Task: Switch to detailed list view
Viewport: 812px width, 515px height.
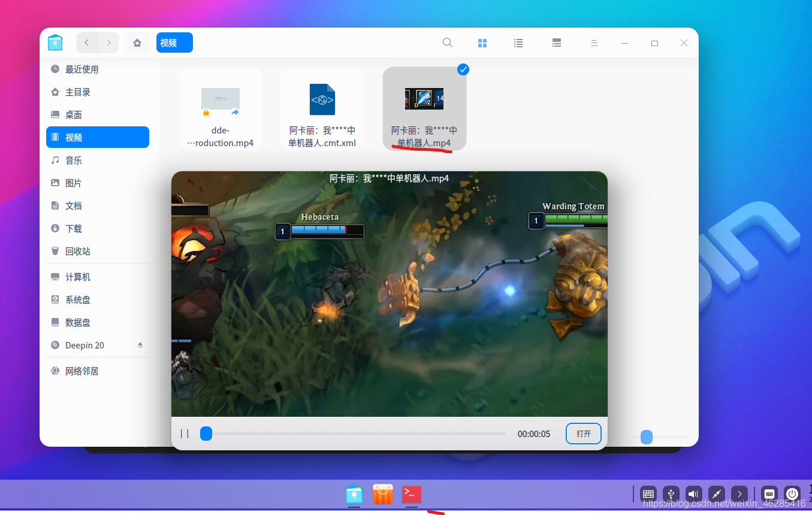Action: (557, 43)
